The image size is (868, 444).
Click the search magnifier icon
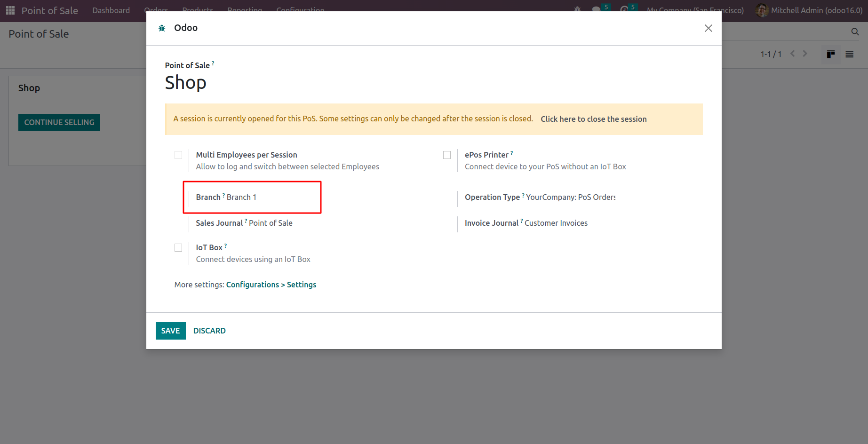pos(855,32)
